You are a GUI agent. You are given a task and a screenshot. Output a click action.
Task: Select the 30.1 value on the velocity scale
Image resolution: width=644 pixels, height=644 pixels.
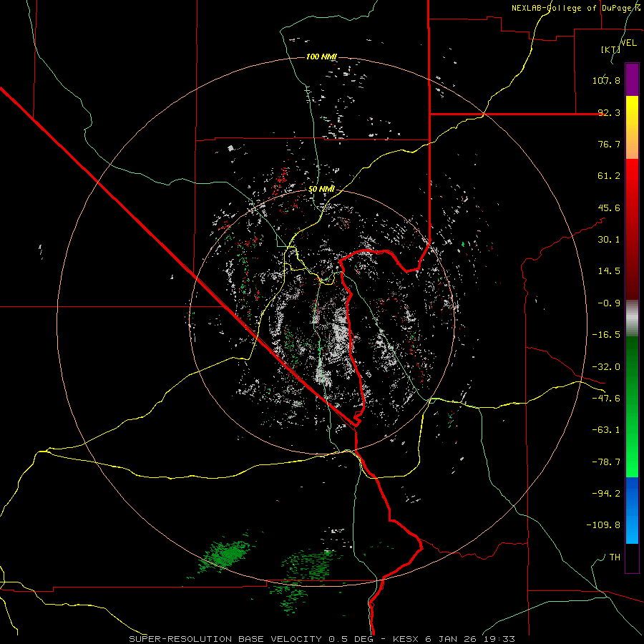[609, 240]
